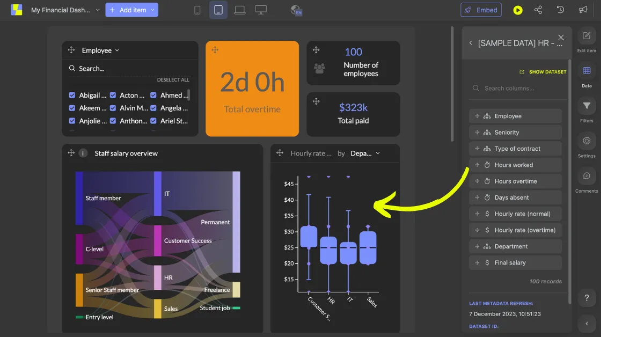Viewport: 644px width, 337px height.
Task: Open the Employee filter dropdown
Action: tap(100, 50)
